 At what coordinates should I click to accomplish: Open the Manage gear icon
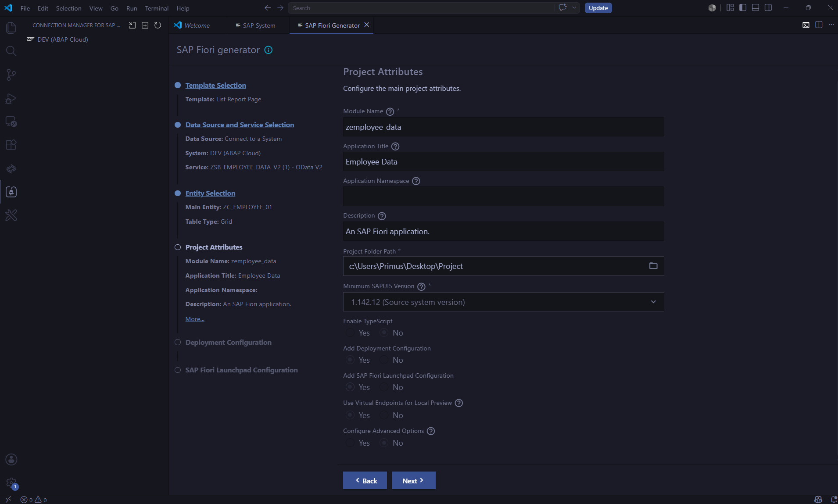coord(11,483)
